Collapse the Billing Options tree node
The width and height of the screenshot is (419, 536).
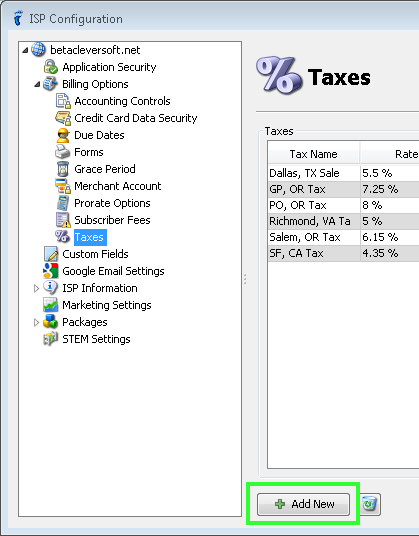click(x=37, y=84)
